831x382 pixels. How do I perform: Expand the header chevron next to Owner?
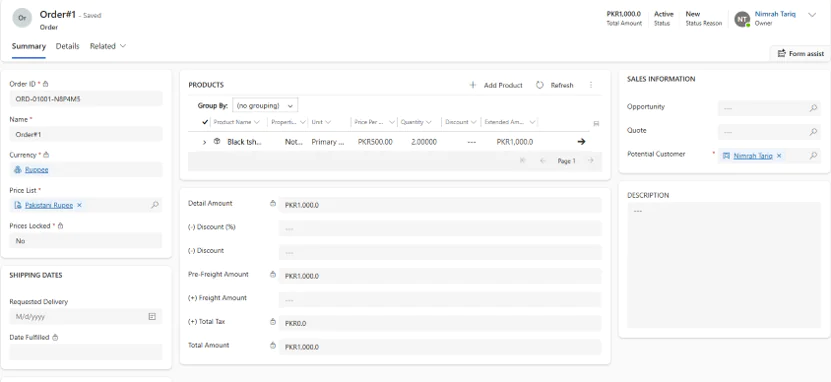click(x=811, y=15)
